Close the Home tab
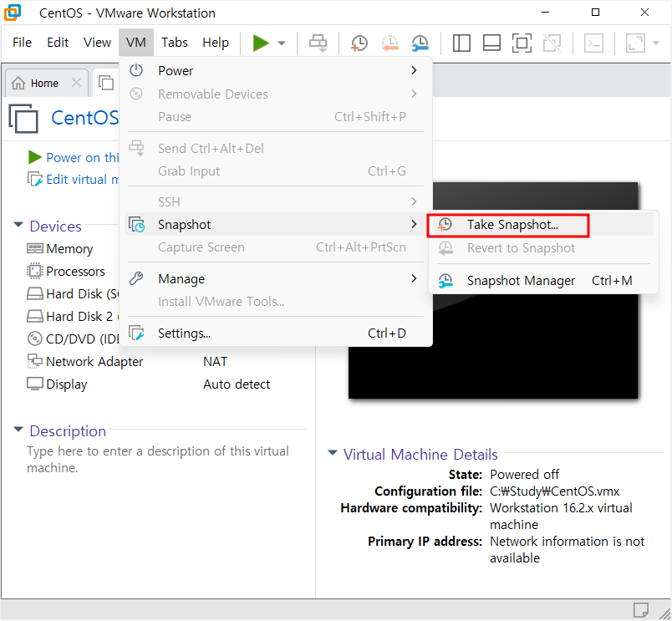672x621 pixels. [76, 82]
